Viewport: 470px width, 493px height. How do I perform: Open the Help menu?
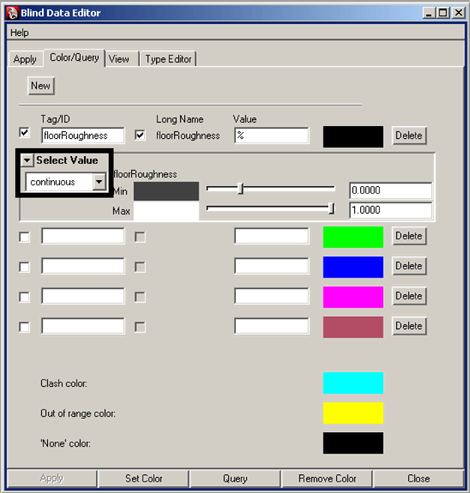point(19,33)
